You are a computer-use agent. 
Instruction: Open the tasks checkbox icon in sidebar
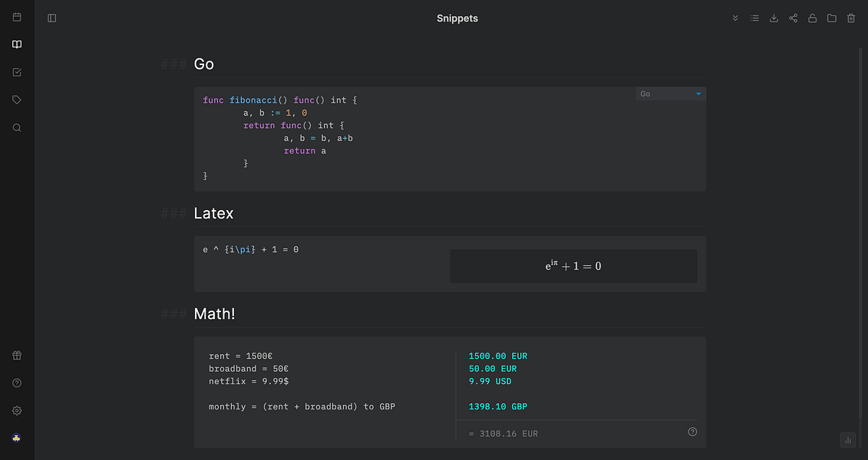click(17, 72)
